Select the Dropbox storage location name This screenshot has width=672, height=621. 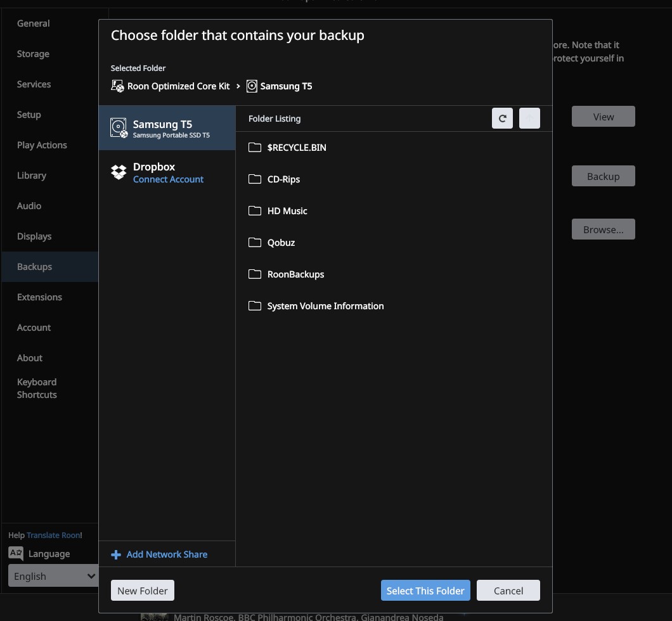[154, 167]
